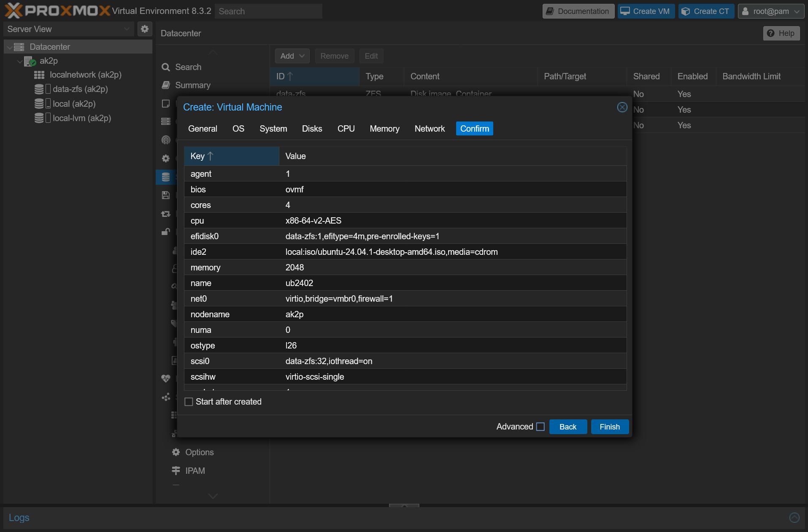Select the Backup floppy-disk icon in sidebar

coord(166,195)
